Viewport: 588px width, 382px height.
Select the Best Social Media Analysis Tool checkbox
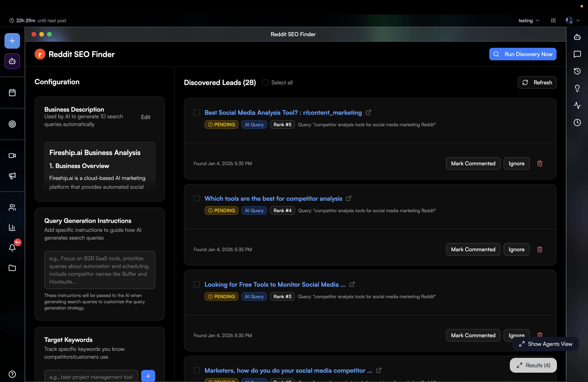pos(197,112)
